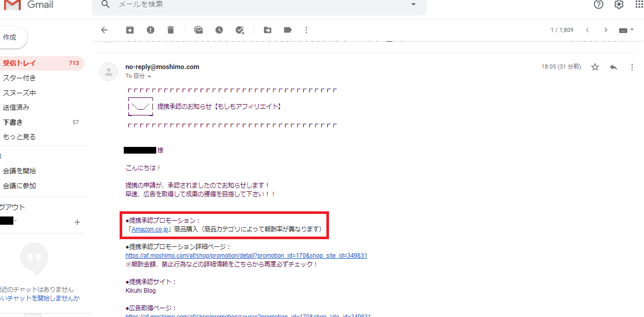
Task: Open the 受信トレイ inbox folder
Action: tap(41, 63)
